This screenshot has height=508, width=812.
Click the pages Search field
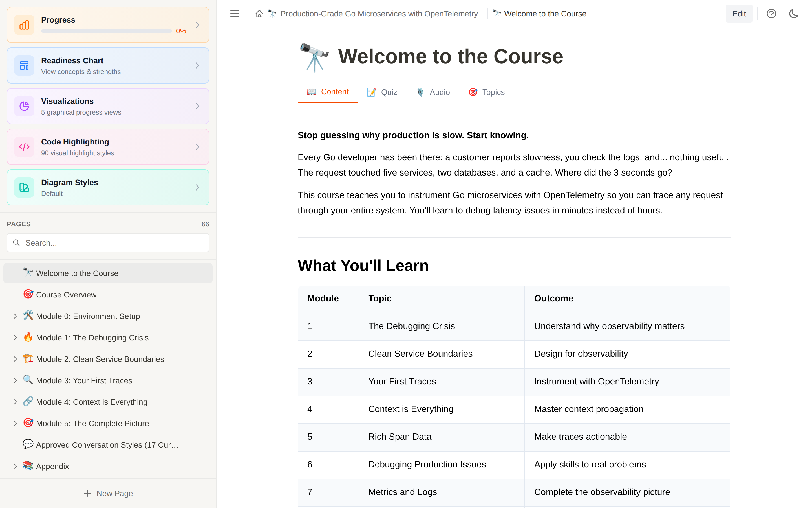(x=108, y=243)
